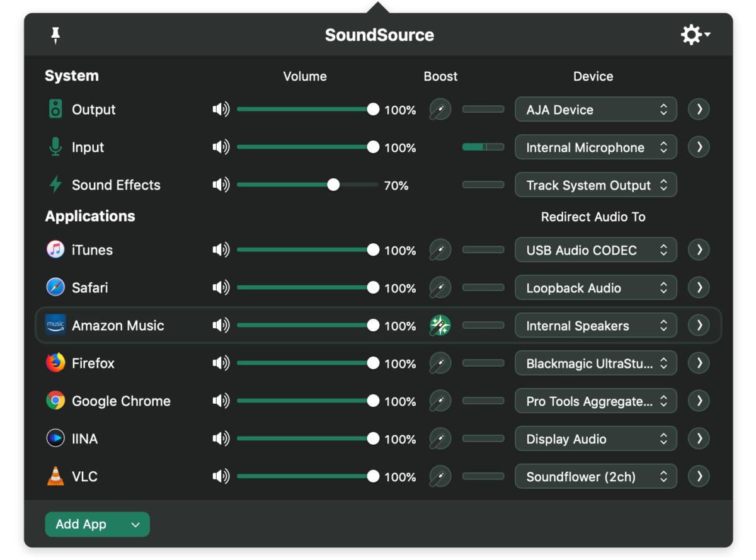This screenshot has height=560, width=756.
Task: Mute the Input volume speaker icon
Action: (x=220, y=147)
